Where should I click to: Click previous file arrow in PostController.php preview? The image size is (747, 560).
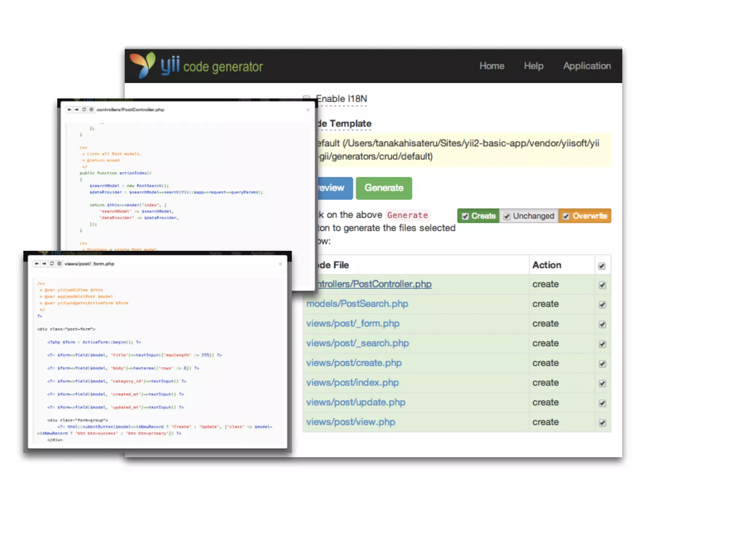[x=69, y=110]
